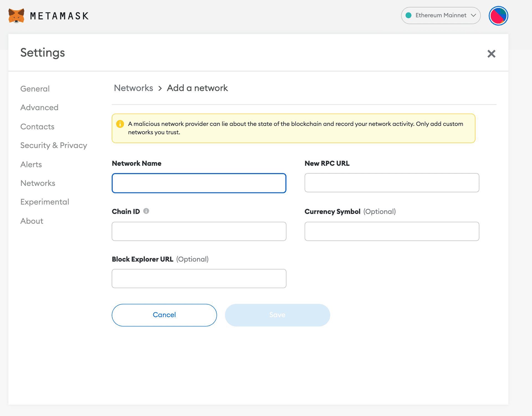Click the Save button
532x416 pixels.
[277, 315]
